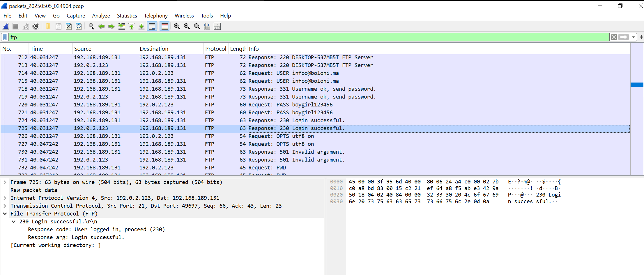
Task: Open the Wireless menu
Action: tap(184, 16)
